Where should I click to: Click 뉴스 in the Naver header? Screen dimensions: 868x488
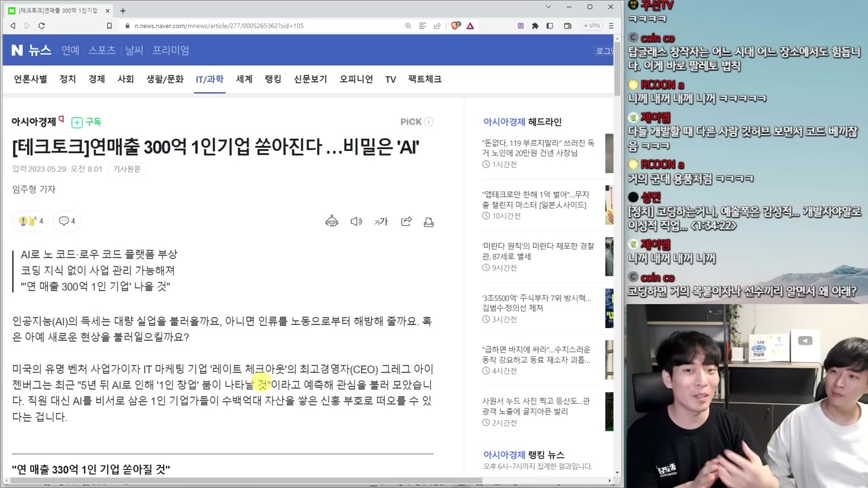(39, 50)
